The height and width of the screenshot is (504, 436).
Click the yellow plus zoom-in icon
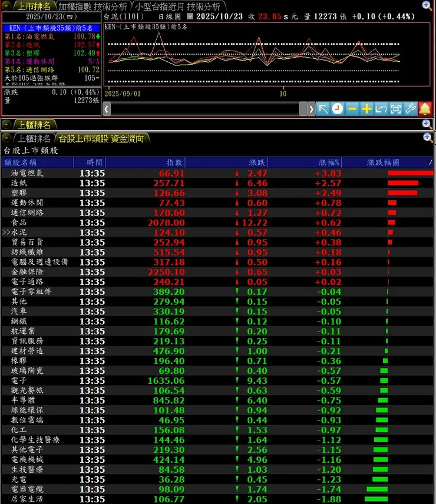tap(366, 109)
